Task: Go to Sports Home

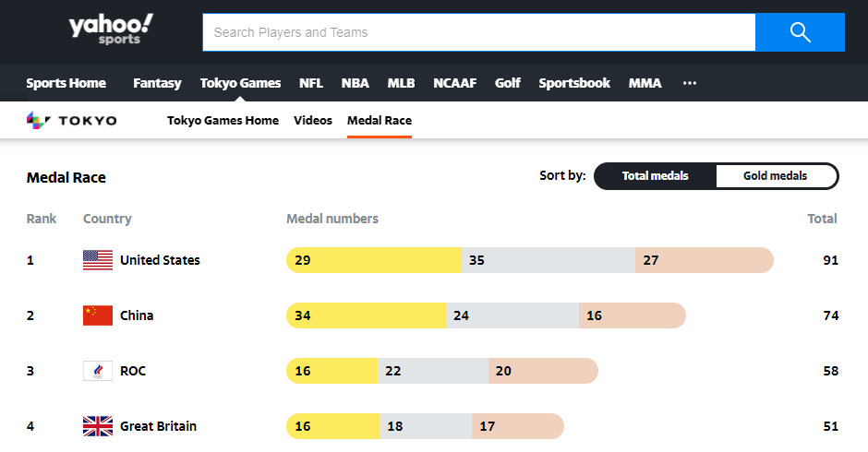Action: coord(66,83)
